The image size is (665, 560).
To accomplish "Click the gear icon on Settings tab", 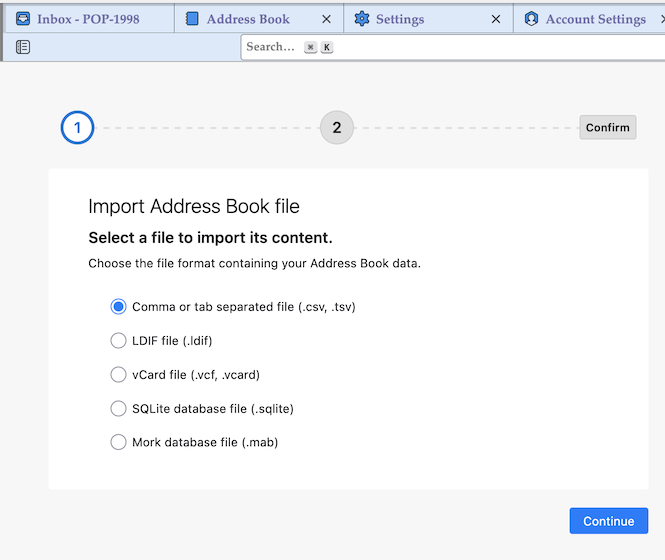I will click(362, 19).
